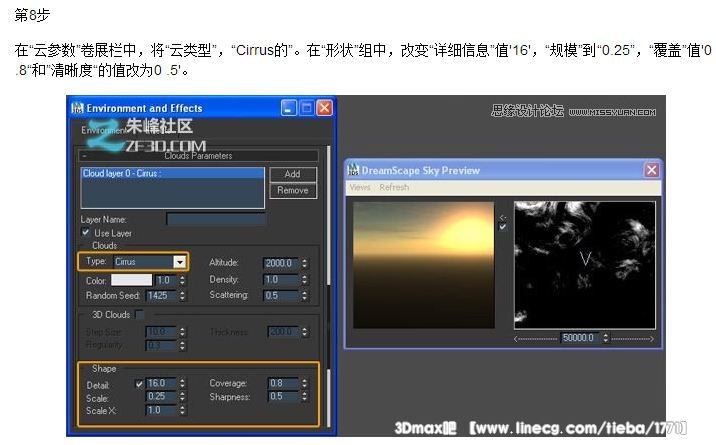Click the DreamScape Sky Preview title icon
This screenshot has height=445, width=716.
coord(353,170)
